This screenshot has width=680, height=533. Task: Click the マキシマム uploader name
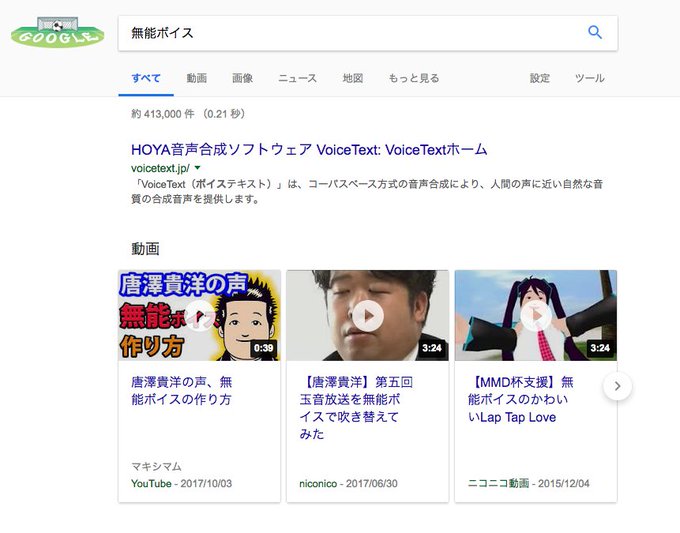coord(156,467)
